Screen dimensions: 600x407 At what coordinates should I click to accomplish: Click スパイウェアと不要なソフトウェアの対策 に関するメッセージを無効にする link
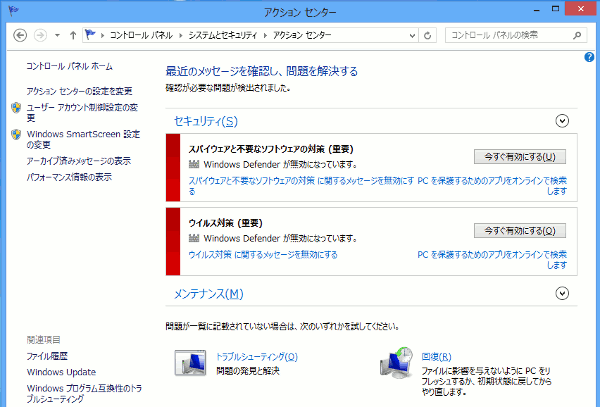point(301,186)
